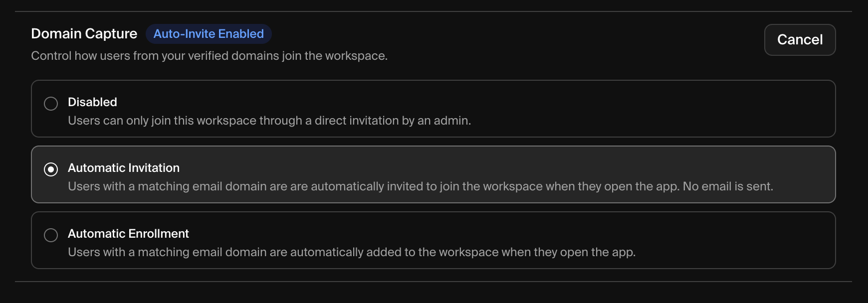Click the "No email is sent" sentence
Viewport: 868px width, 303px height.
pos(728,186)
